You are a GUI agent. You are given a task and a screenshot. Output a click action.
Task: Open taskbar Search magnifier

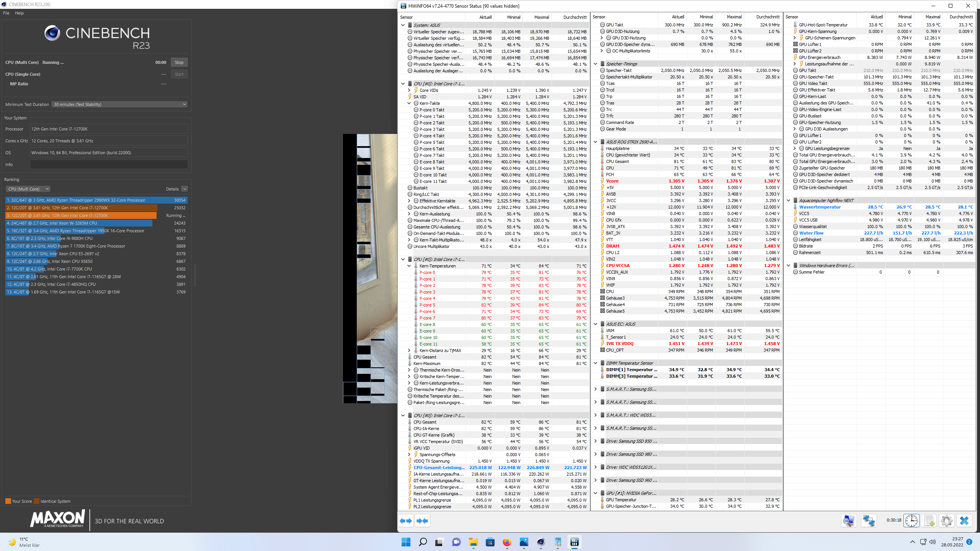423,542
